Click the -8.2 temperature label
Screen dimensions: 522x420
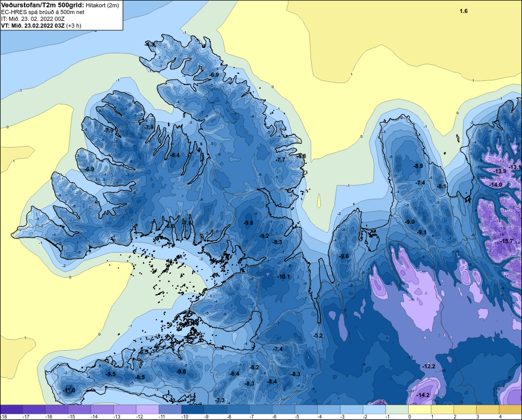pos(254,367)
